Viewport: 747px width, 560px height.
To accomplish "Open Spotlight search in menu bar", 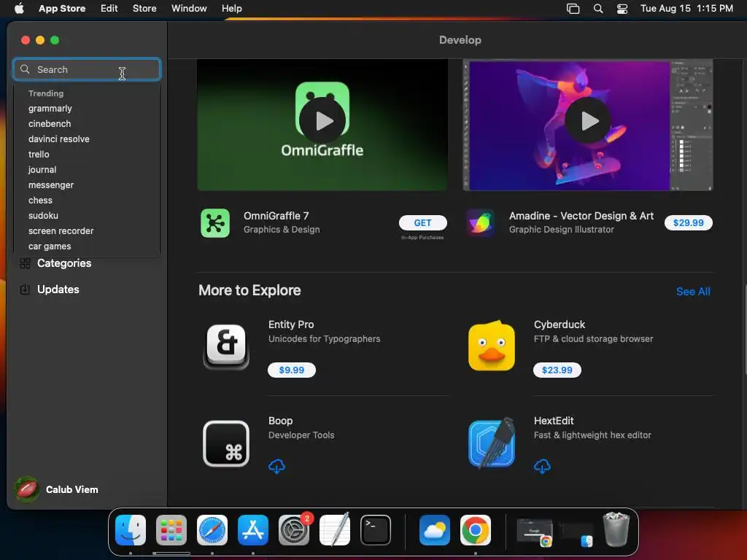I will coord(598,8).
